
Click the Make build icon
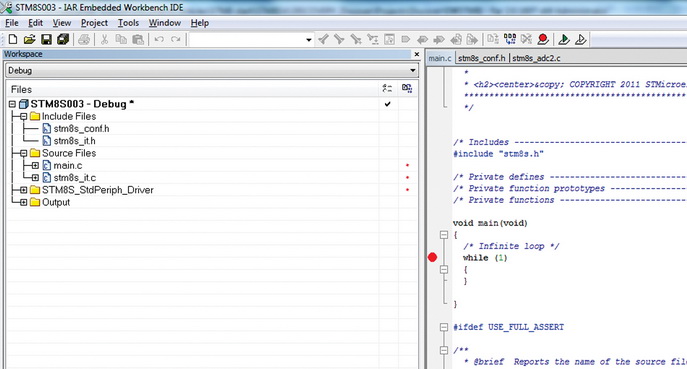tap(510, 39)
